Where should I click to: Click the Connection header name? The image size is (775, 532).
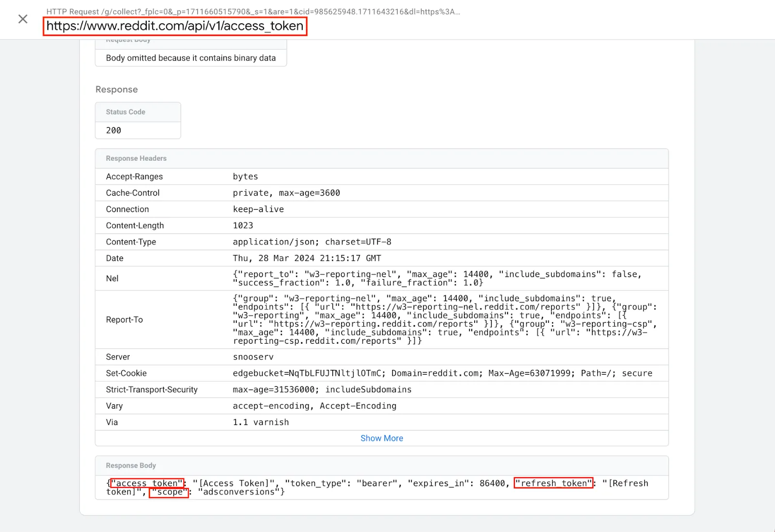click(127, 209)
